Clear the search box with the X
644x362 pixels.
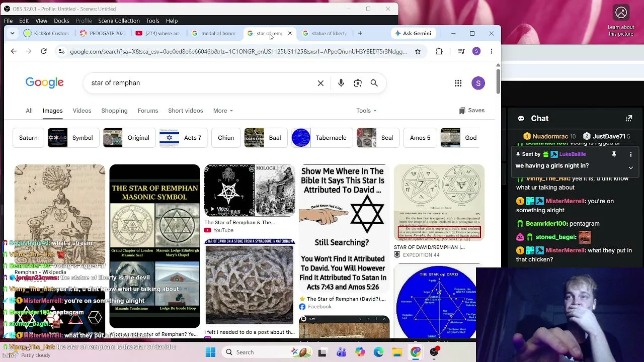click(x=320, y=83)
